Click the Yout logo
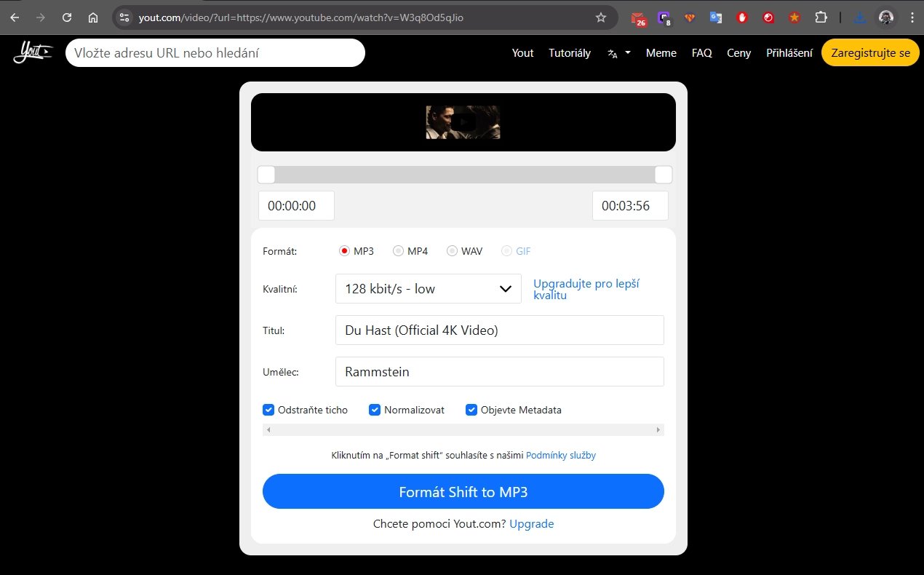924x575 pixels. (33, 52)
